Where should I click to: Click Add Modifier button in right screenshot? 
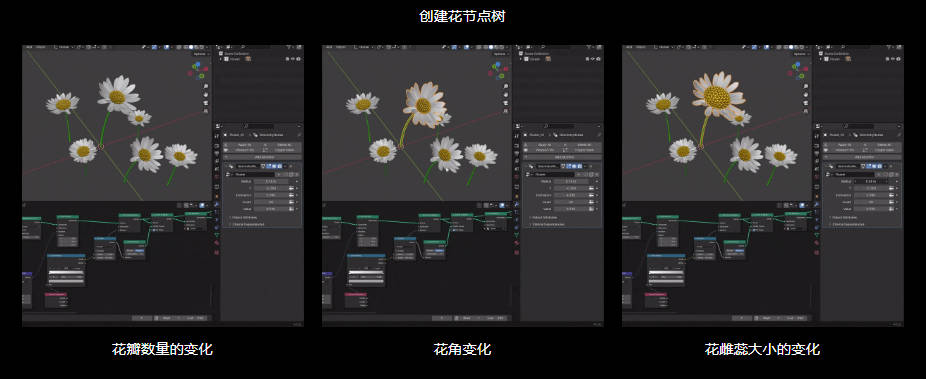coord(863,157)
